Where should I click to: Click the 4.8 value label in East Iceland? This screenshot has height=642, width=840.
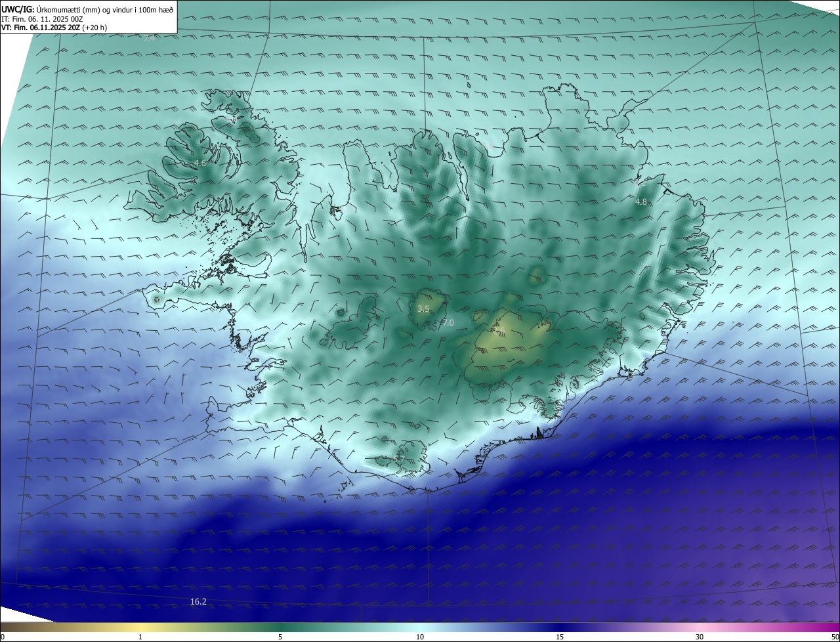click(641, 202)
